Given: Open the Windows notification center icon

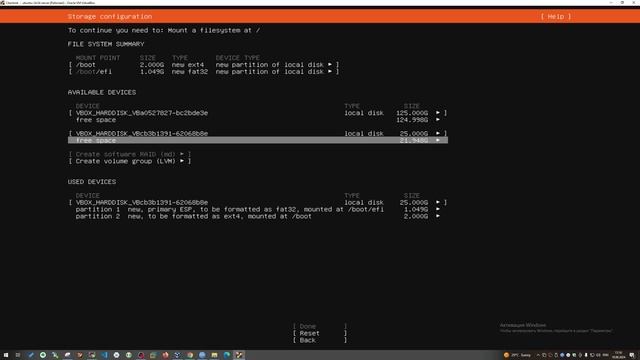Looking at the screenshot, I should 632,355.
